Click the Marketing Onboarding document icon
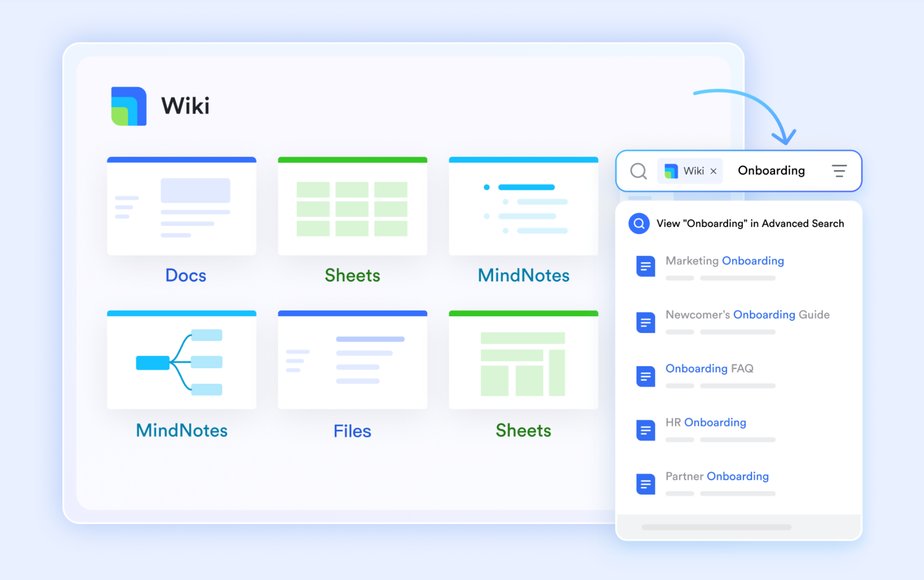Image resolution: width=924 pixels, height=580 pixels. [645, 266]
